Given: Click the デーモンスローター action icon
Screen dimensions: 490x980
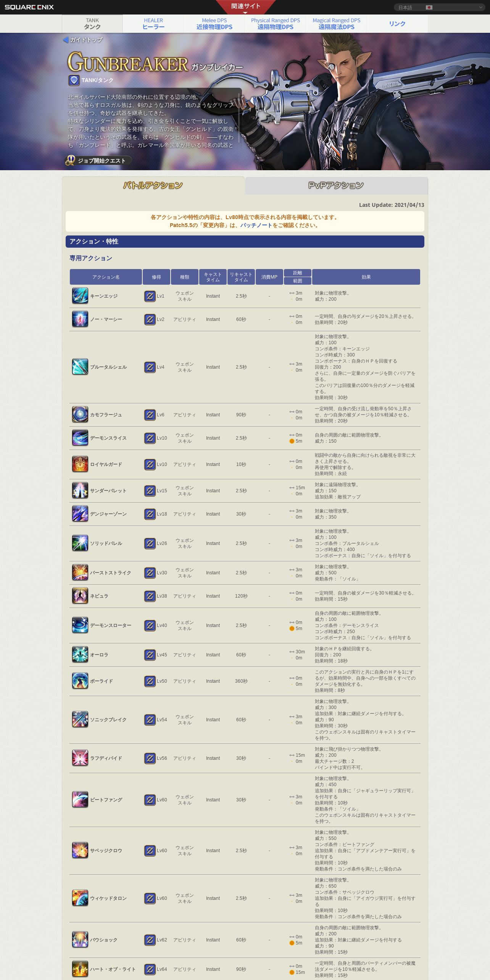Looking at the screenshot, I should (x=80, y=625).
